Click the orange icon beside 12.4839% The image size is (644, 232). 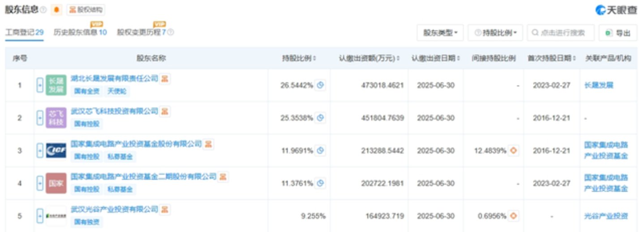[x=513, y=151]
